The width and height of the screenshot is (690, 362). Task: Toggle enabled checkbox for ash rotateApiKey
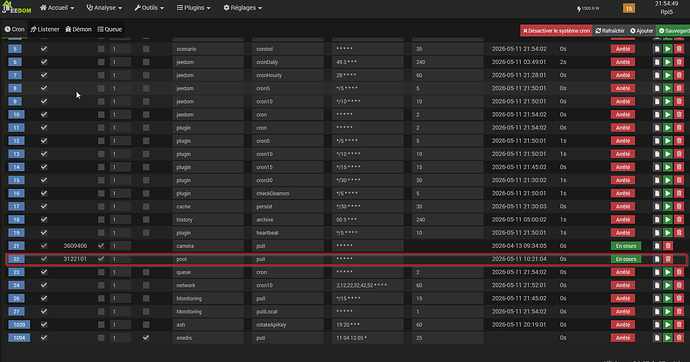[44, 325]
